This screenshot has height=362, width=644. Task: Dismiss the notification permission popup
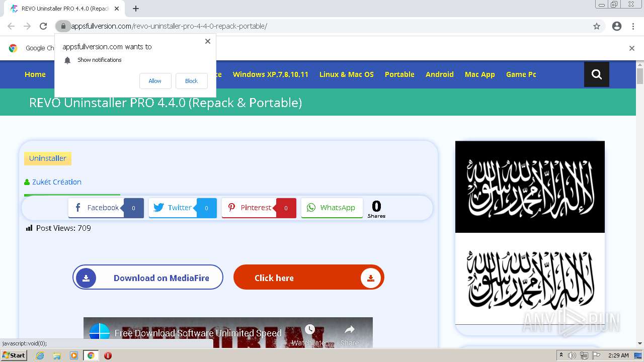point(208,41)
